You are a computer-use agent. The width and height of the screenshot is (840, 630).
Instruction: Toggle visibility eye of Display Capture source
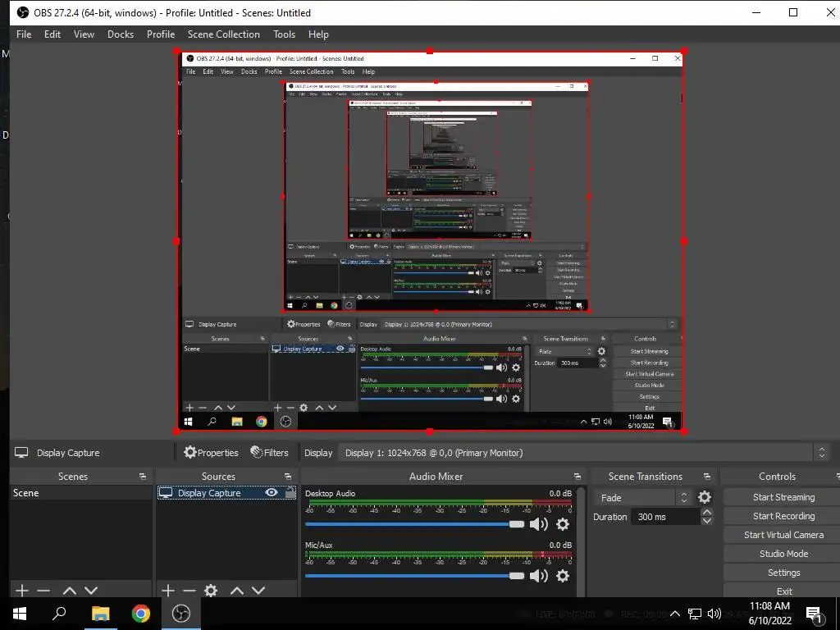272,492
